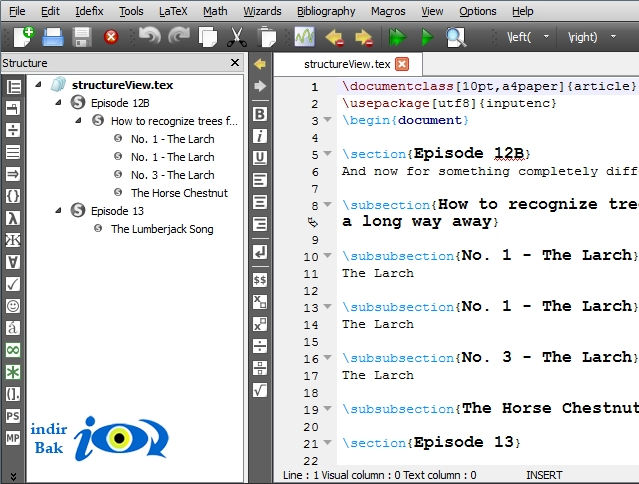
Task: Open the PS PSTricks commands panel
Action: click(13, 416)
